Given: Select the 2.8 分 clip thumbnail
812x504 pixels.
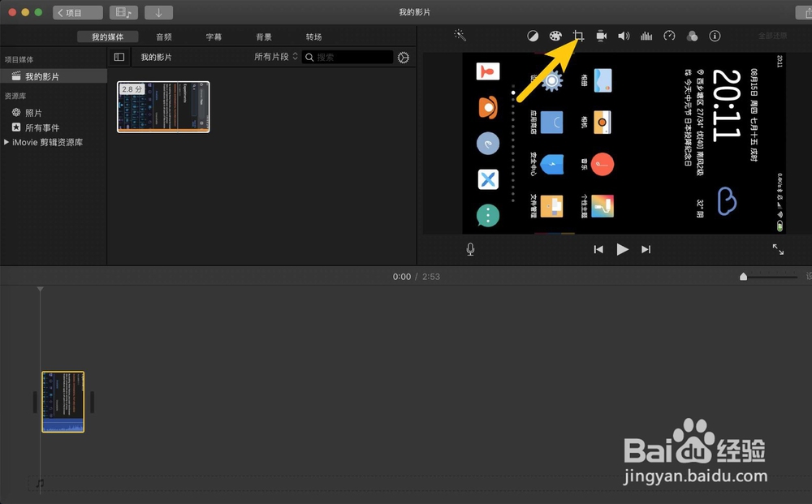Looking at the screenshot, I should pos(162,106).
